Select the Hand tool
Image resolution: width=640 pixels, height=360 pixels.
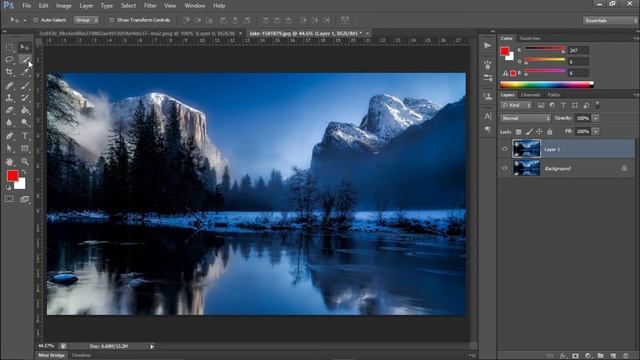9,162
